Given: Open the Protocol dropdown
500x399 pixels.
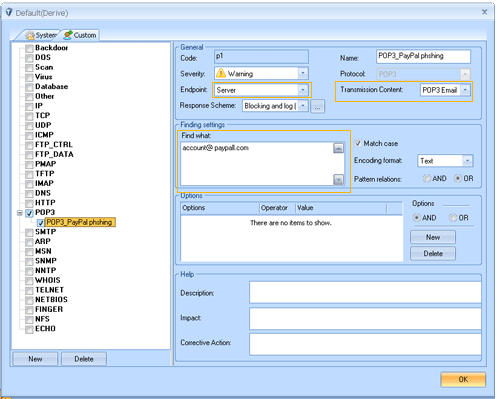Looking at the screenshot, I should (x=465, y=74).
